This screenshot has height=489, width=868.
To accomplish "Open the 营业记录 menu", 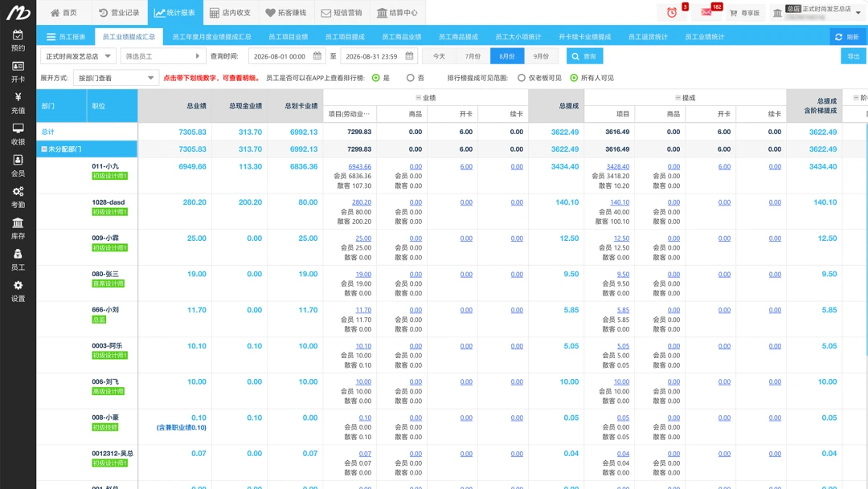I will tap(119, 12).
